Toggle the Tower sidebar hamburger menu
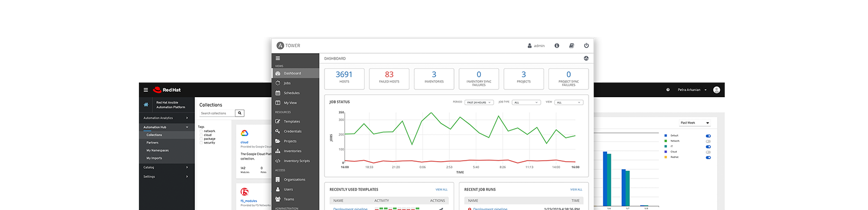The width and height of the screenshot is (868, 210). [278, 58]
